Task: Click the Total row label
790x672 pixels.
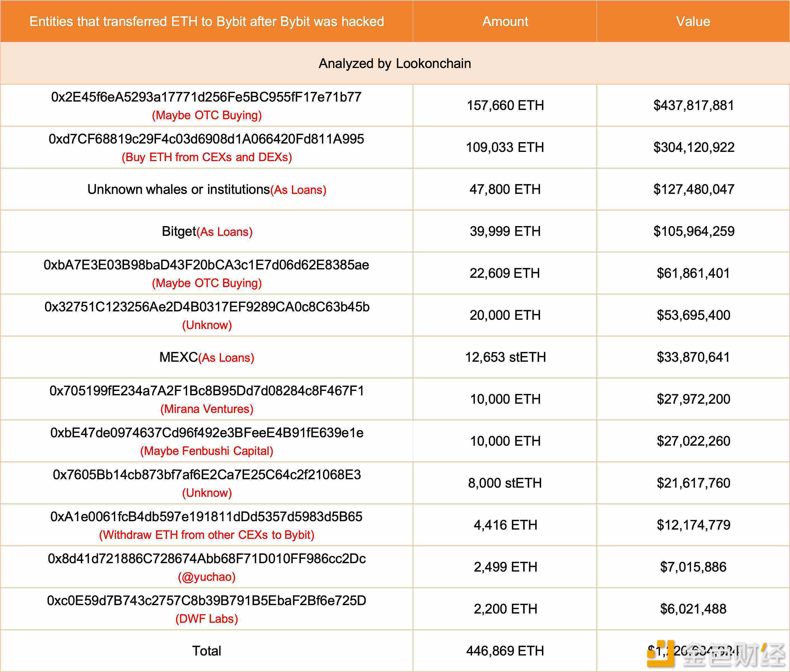Action: pyautogui.click(x=206, y=651)
